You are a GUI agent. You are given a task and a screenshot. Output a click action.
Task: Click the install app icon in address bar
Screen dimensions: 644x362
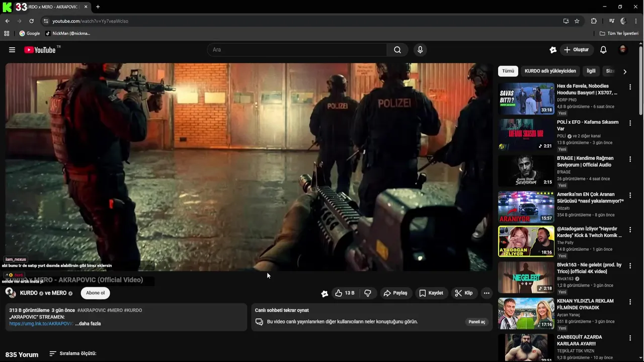tap(566, 21)
